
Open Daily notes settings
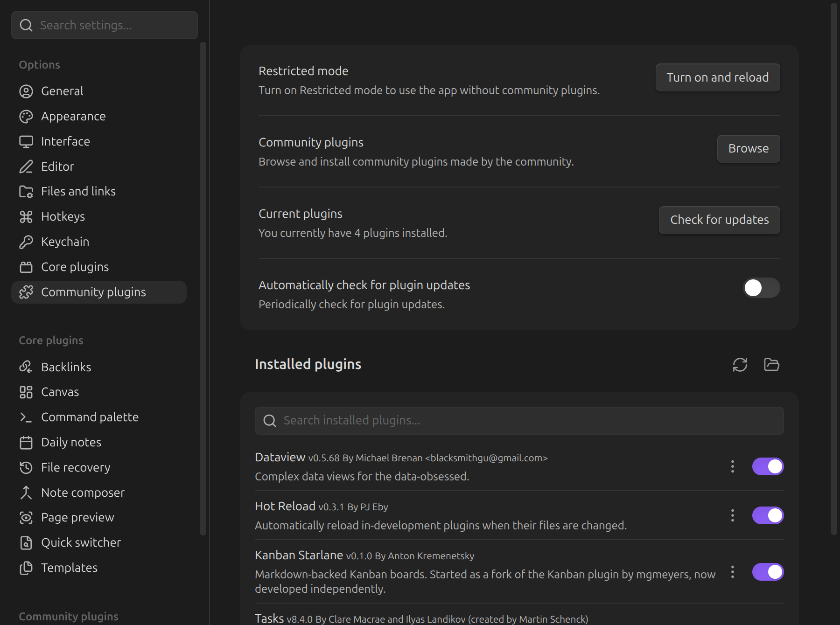(x=99, y=442)
